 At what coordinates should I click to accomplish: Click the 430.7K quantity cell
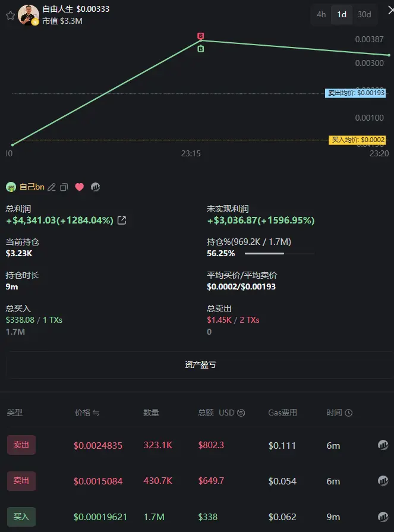pyautogui.click(x=158, y=481)
